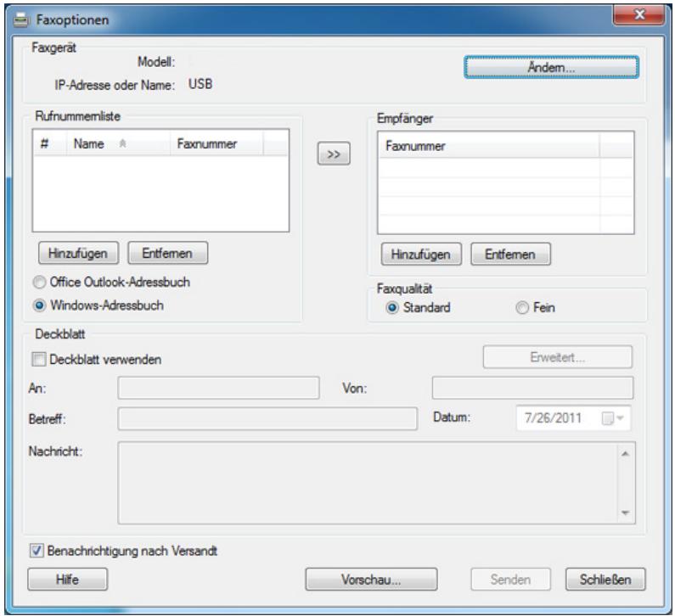Click the 7/26/2011 date value

pos(553,417)
